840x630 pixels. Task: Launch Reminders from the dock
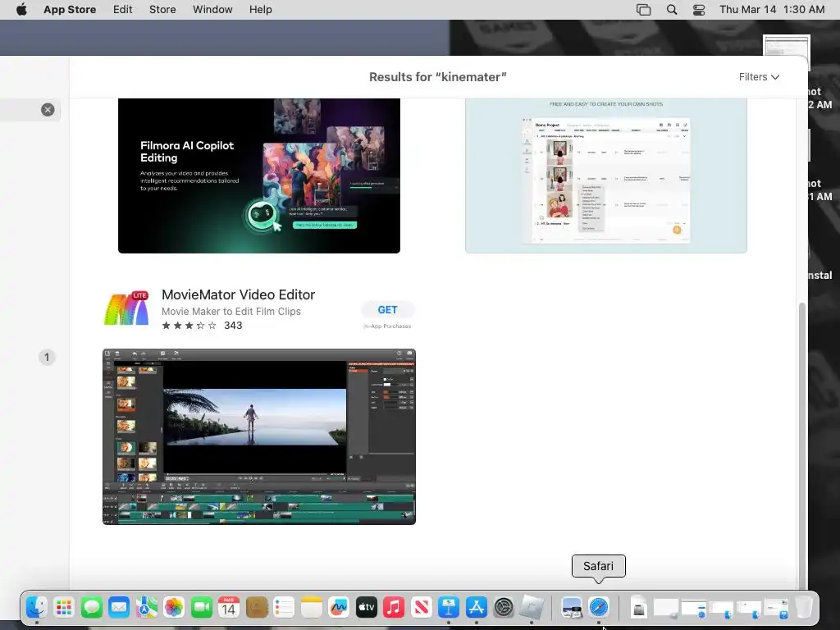(x=284, y=608)
